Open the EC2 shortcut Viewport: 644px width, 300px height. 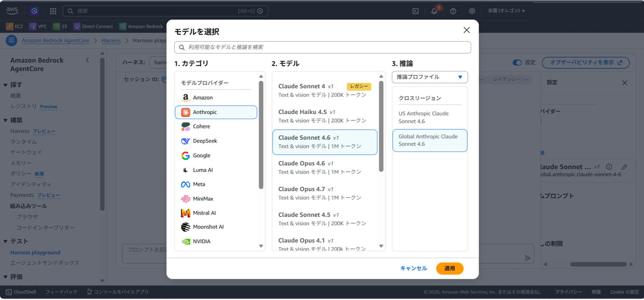[x=15, y=26]
